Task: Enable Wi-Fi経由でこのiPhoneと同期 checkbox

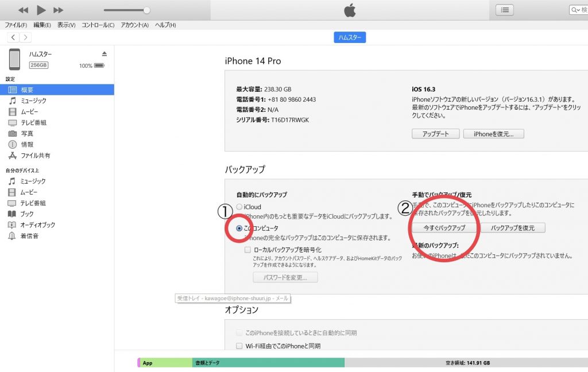Action: [239, 346]
